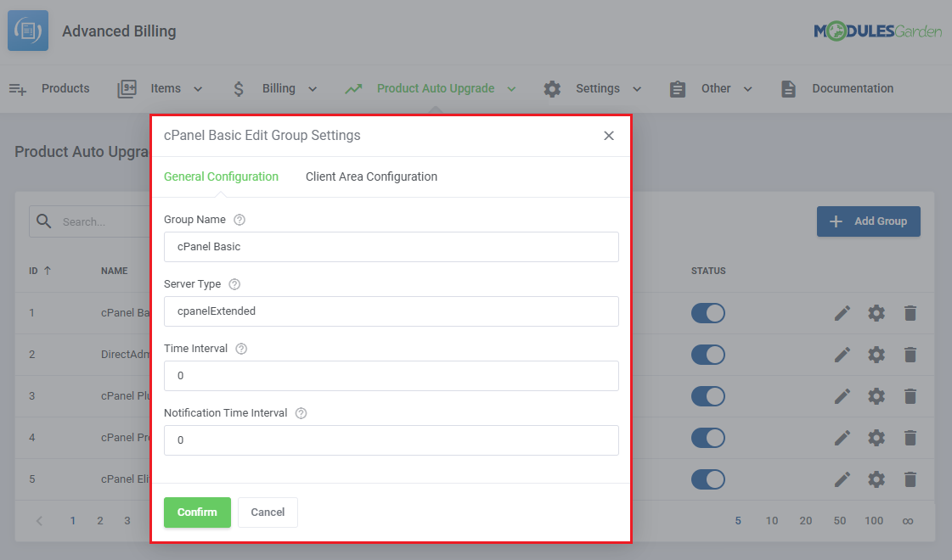Open the Other menu label

pyautogui.click(x=716, y=88)
